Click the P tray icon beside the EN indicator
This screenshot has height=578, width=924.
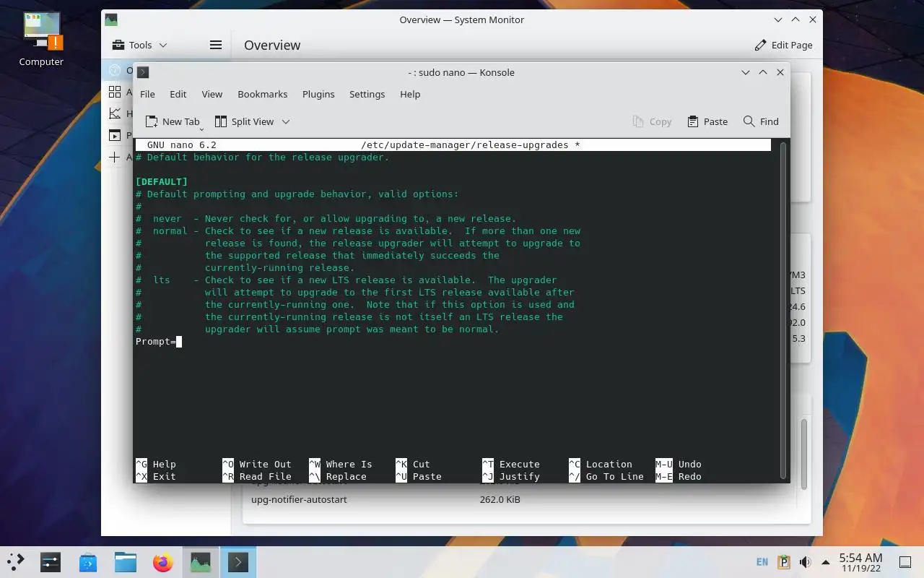(784, 562)
